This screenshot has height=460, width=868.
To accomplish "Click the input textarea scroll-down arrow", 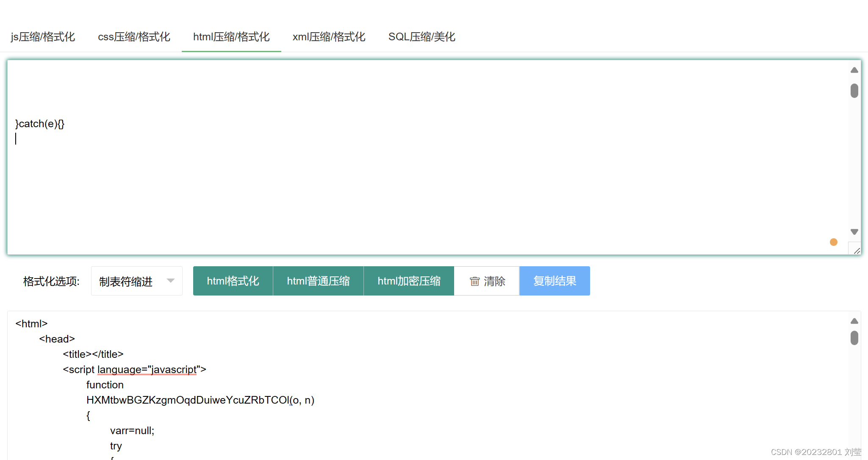I will point(854,231).
